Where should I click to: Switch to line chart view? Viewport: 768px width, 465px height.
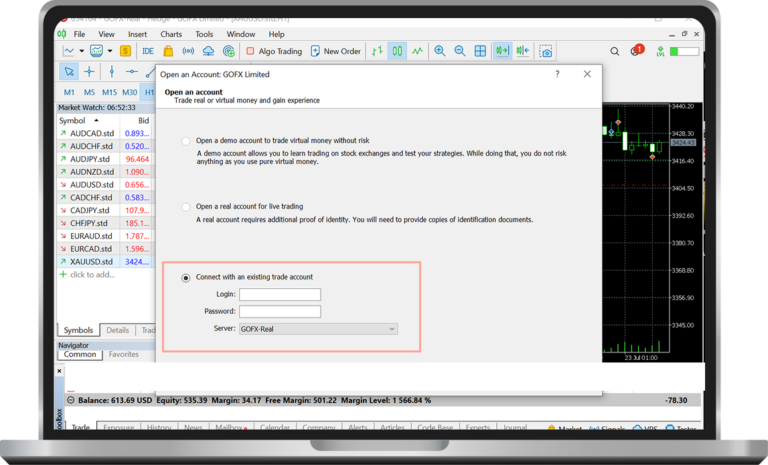click(x=417, y=51)
